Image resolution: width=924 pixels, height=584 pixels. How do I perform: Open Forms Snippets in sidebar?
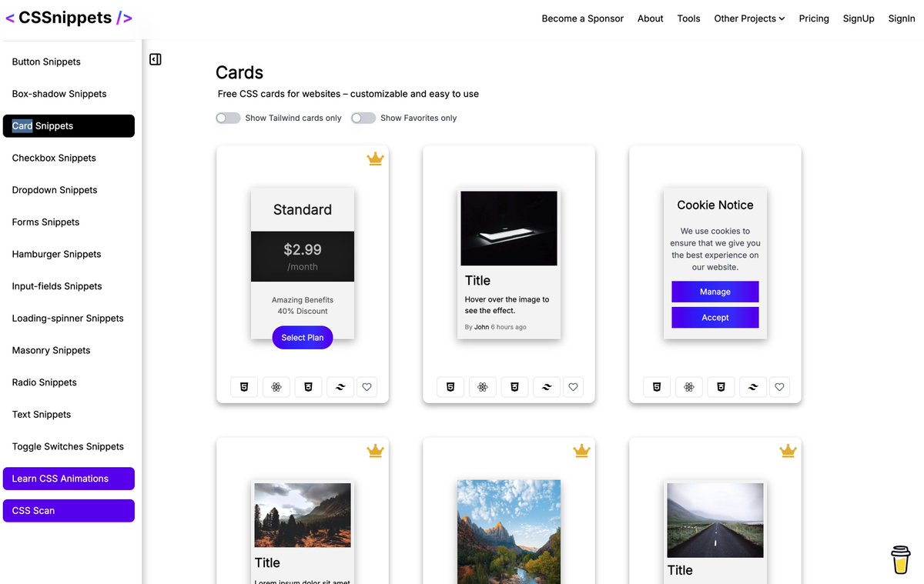point(69,222)
